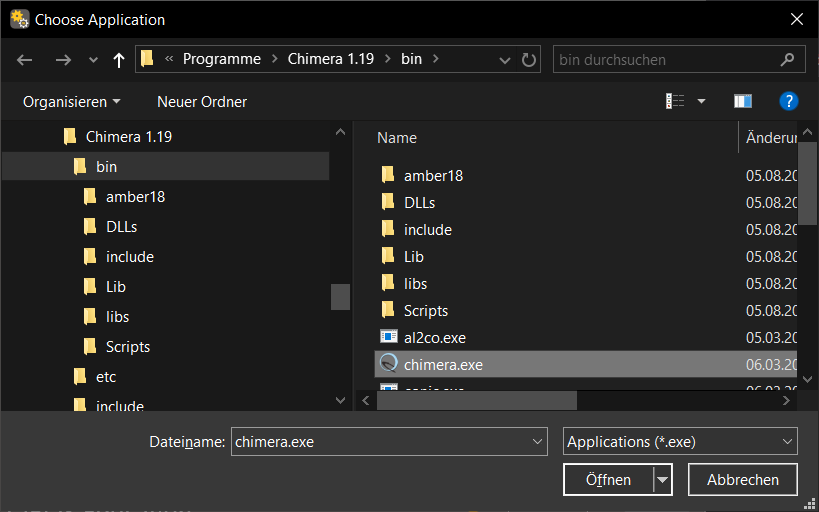
Task: Open help with the question mark icon
Action: pyautogui.click(x=789, y=101)
